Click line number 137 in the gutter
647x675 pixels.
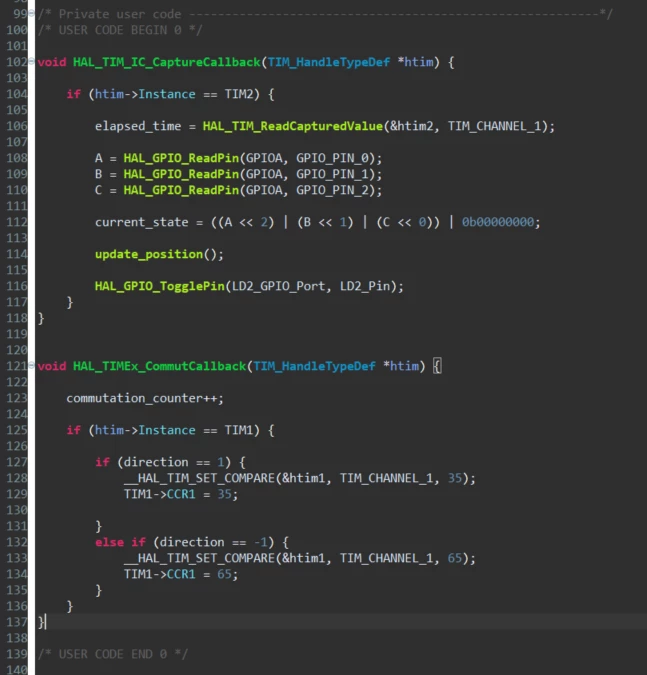tap(16, 622)
